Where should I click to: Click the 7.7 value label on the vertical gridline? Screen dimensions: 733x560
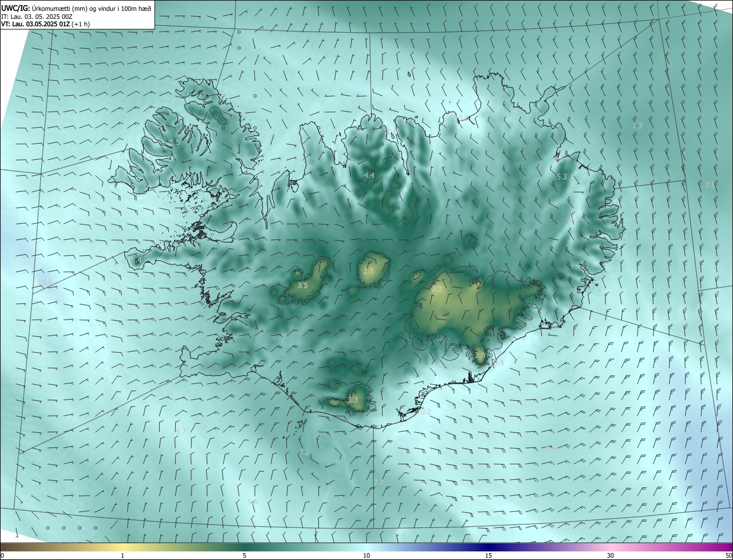click(x=379, y=483)
